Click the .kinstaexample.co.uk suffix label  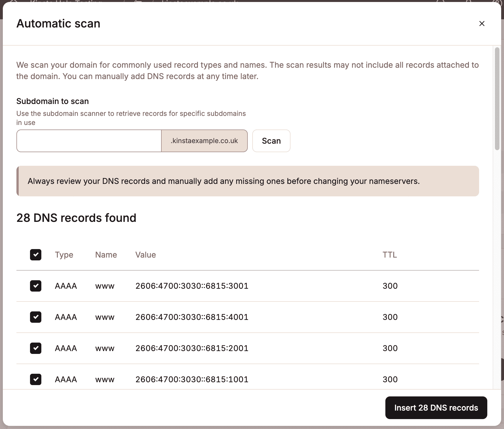204,141
